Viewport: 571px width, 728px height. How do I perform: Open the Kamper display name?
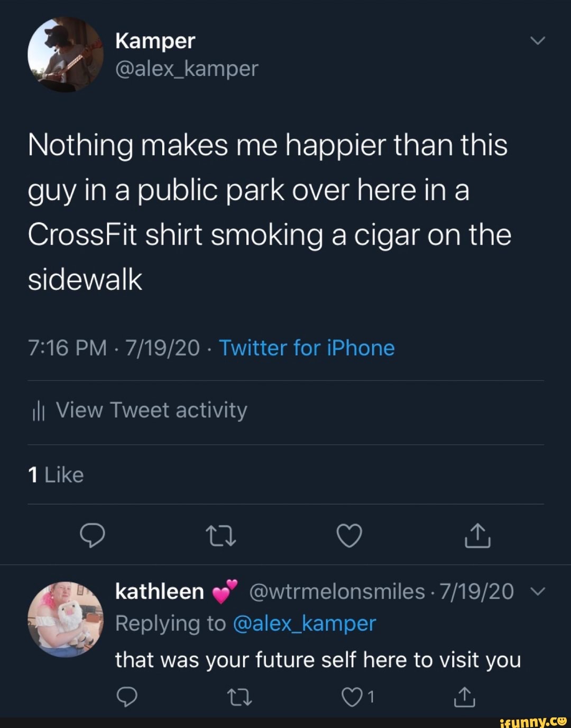155,41
